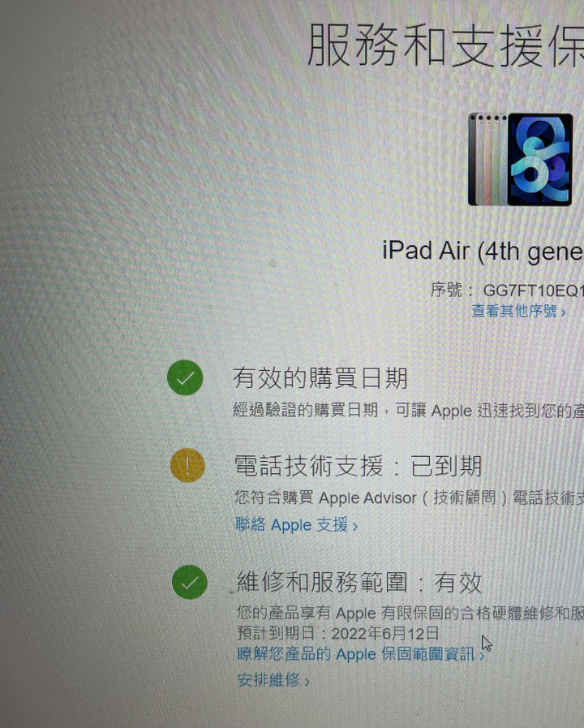584x728 pixels.
Task: Click the chevron after 安排維修
Action: pyautogui.click(x=307, y=682)
